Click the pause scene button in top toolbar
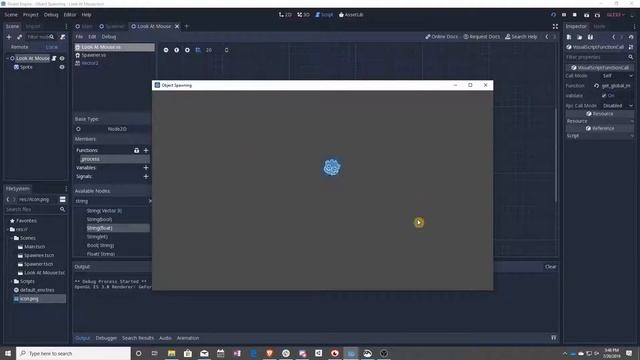 tap(564, 15)
